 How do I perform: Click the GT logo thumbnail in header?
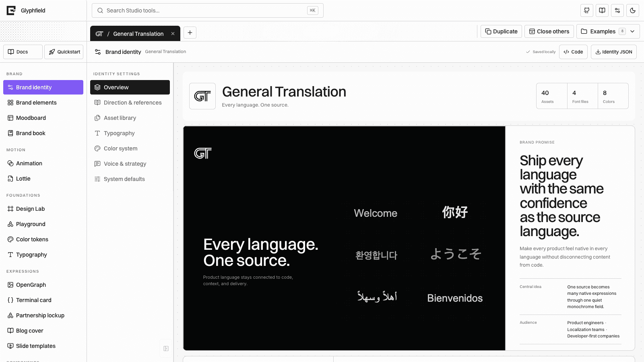click(x=202, y=96)
